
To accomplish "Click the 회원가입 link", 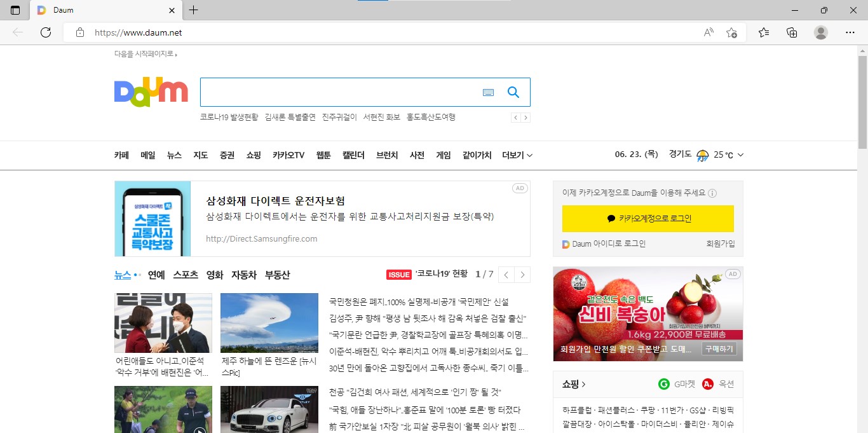I will pyautogui.click(x=721, y=244).
